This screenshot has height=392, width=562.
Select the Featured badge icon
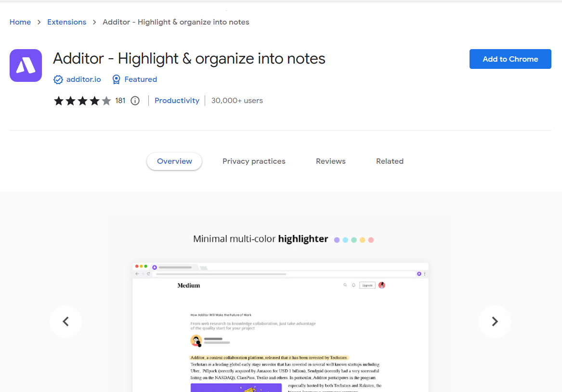pos(116,79)
